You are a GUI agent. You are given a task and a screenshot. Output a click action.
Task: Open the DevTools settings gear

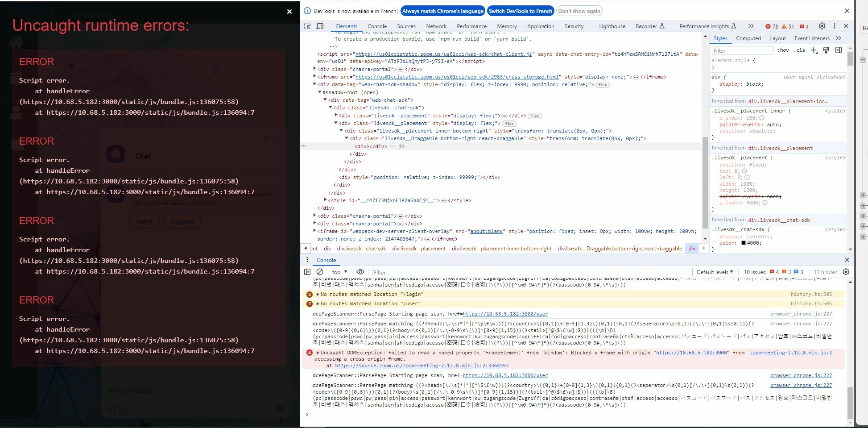click(822, 26)
